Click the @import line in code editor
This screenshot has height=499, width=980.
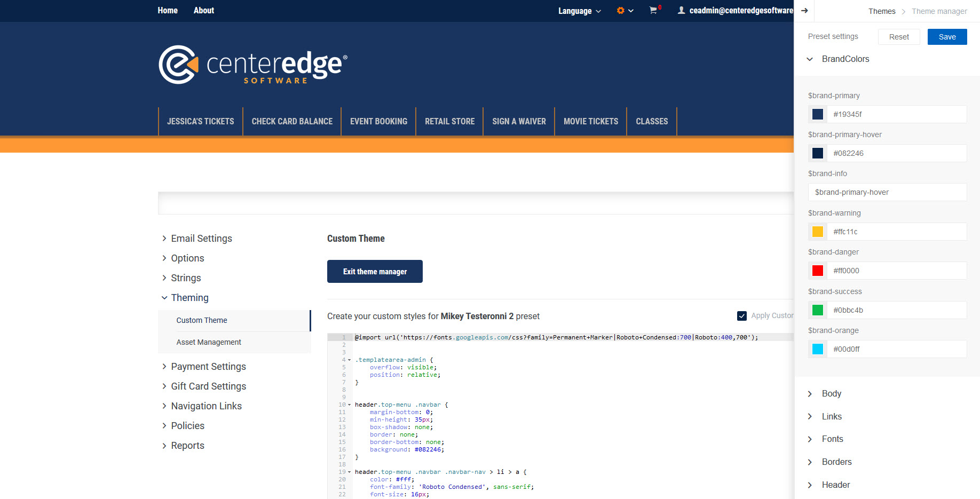556,337
